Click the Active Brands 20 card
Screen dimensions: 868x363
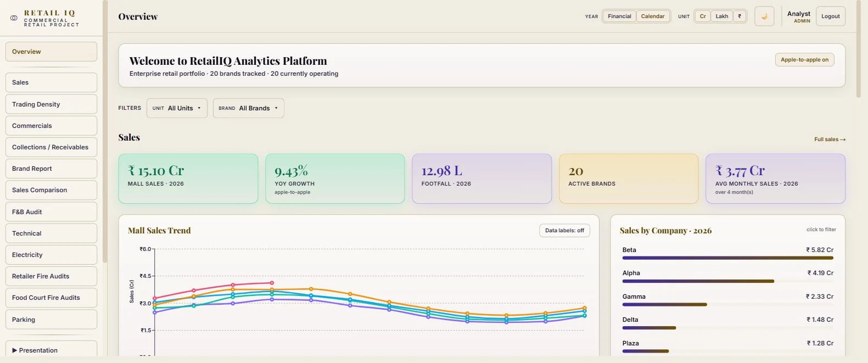[x=629, y=178]
